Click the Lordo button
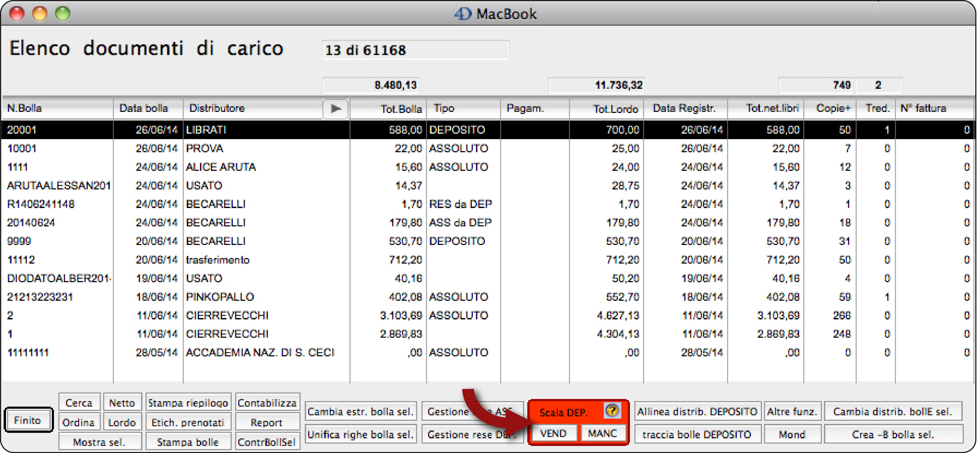Image resolution: width=980 pixels, height=453 pixels. pyautogui.click(x=122, y=422)
